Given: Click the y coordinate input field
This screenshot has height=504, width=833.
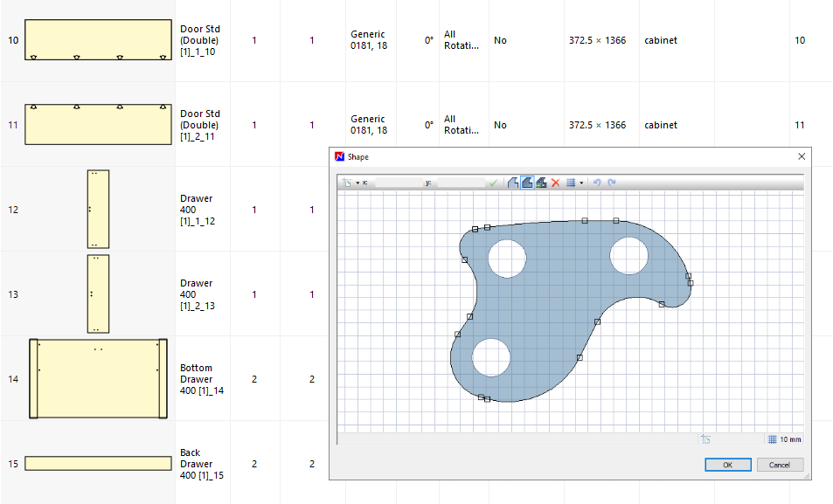Looking at the screenshot, I should [461, 183].
